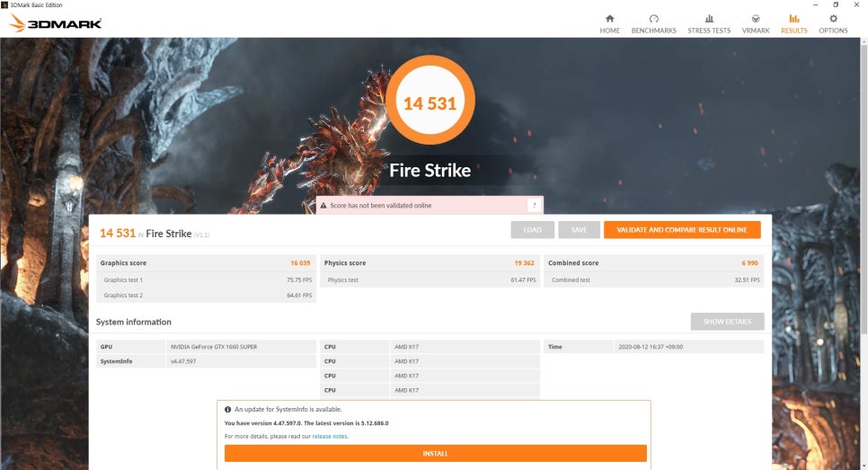868x470 pixels.
Task: Open the Benchmarks gauge icon
Action: (x=654, y=19)
